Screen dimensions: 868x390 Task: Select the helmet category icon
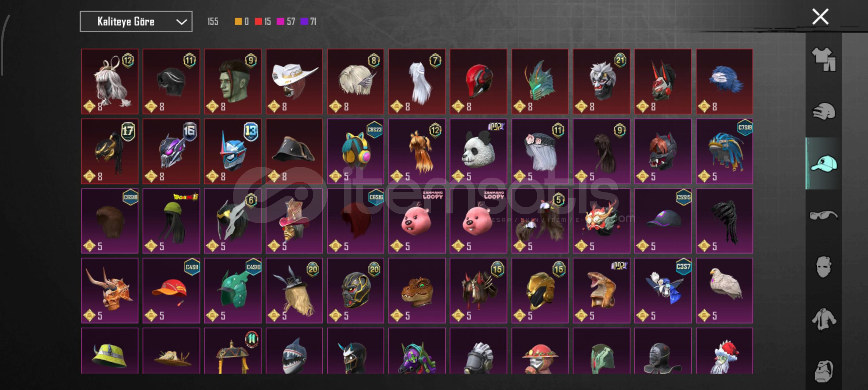[824, 111]
